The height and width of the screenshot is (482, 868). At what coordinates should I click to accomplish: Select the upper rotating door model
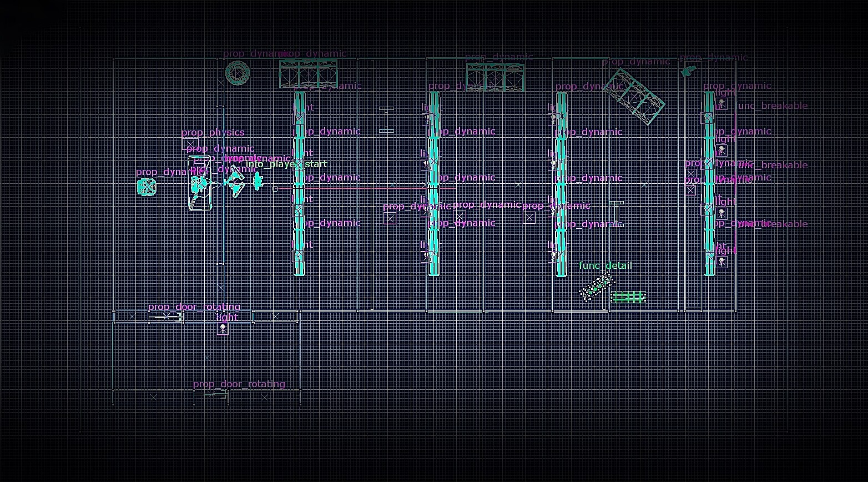coord(166,317)
